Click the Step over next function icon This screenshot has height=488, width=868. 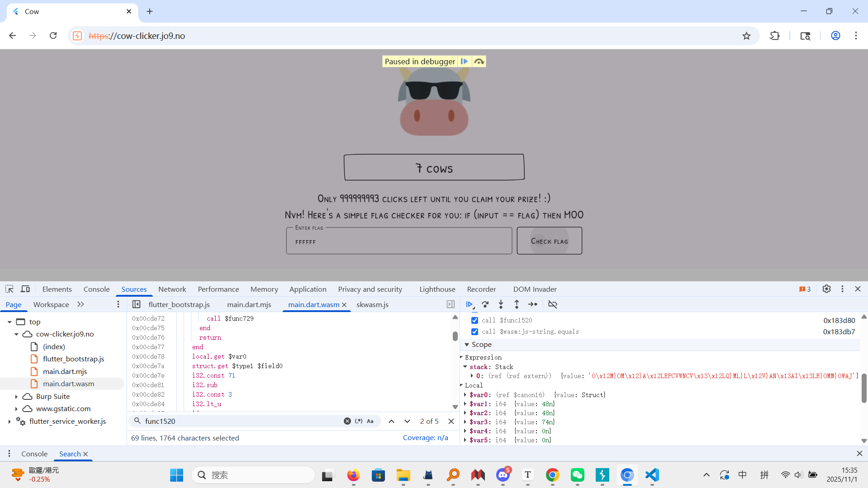[485, 304]
